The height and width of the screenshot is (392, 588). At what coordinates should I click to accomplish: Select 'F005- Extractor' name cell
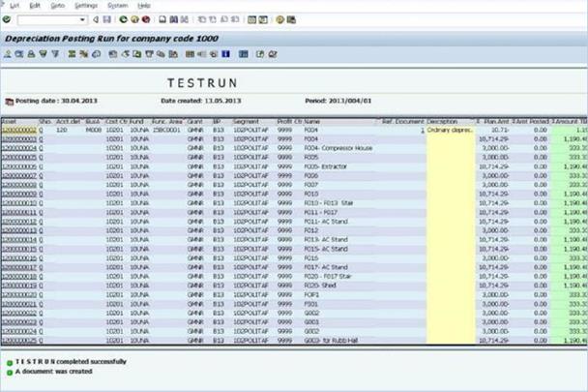(326, 166)
